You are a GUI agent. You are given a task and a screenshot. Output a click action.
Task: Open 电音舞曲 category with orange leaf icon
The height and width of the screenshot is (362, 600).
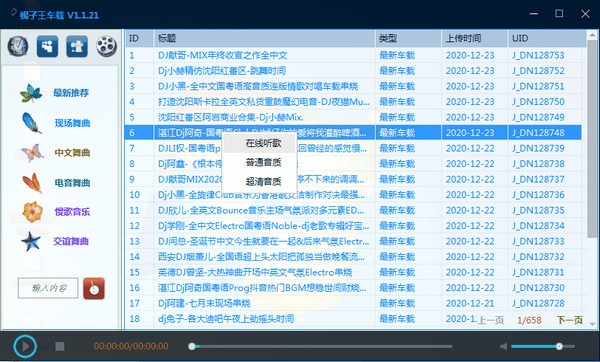click(x=55, y=183)
